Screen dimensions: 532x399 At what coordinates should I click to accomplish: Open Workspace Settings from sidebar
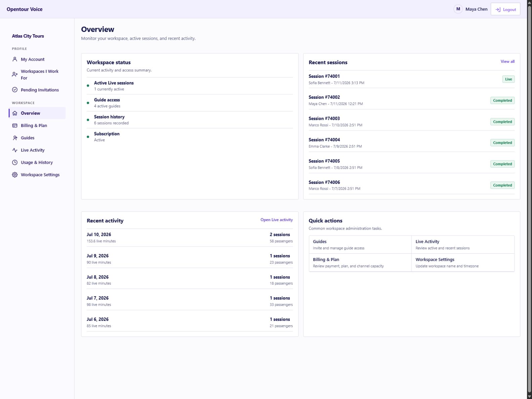(x=37, y=175)
